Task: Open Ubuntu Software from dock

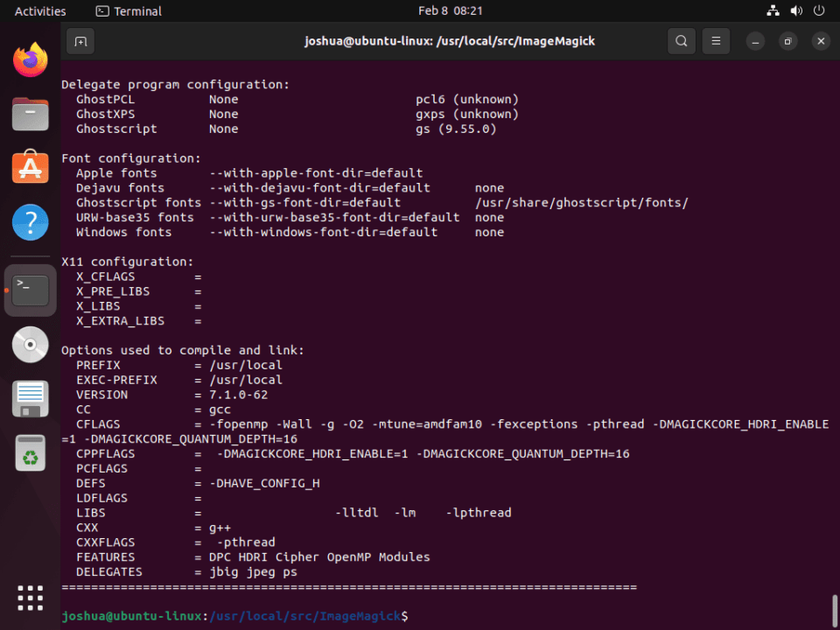Action: tap(31, 166)
